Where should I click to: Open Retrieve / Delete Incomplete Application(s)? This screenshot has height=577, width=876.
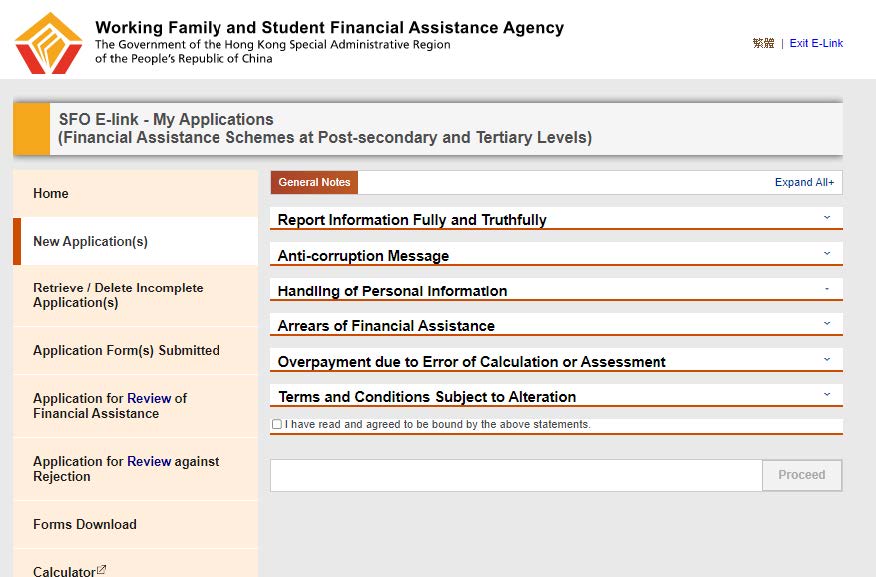coord(118,295)
